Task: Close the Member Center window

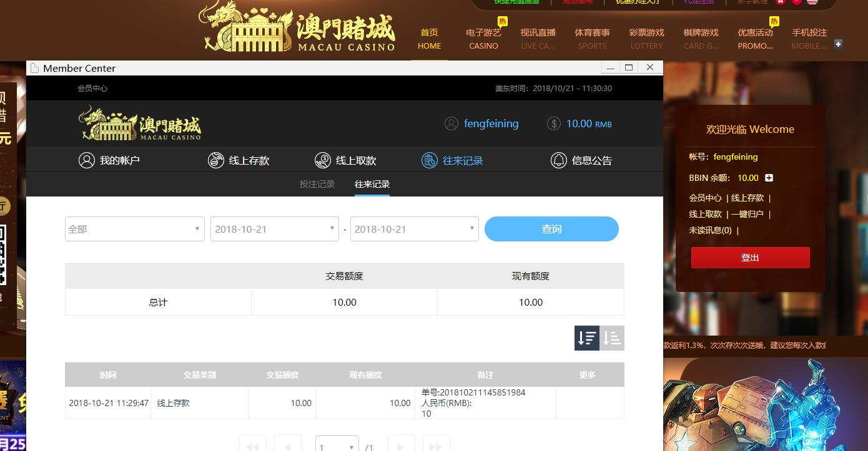Action: (650, 67)
